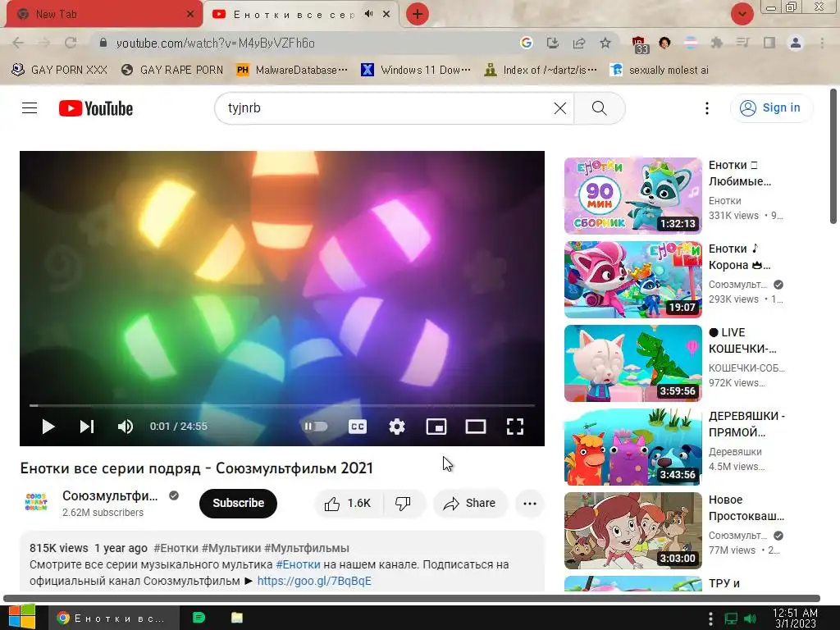Screen dimensions: 840x630
Task: Toggle the autoplay switch
Action: click(316, 427)
